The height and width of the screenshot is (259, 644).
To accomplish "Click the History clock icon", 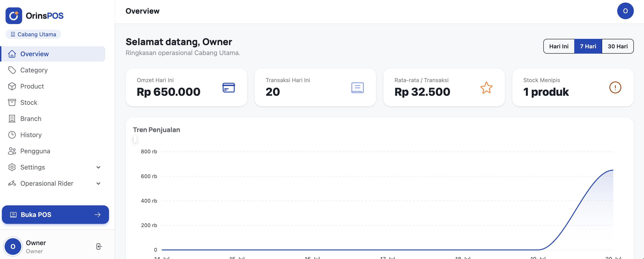I will (12, 135).
